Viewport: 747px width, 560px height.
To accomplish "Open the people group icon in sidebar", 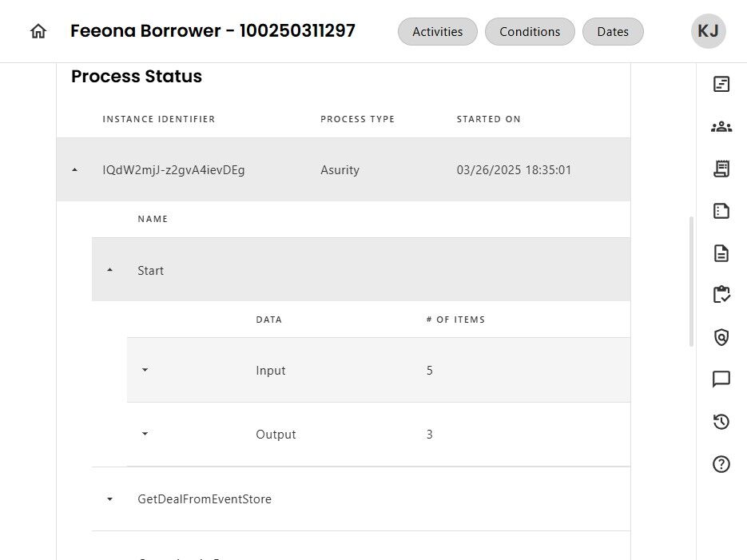I will [x=721, y=126].
